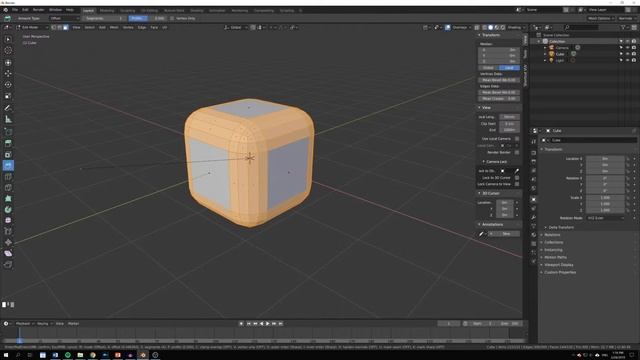Activate the Annotate pencil tool
Viewport: 640px width, 360px height.
point(8,108)
